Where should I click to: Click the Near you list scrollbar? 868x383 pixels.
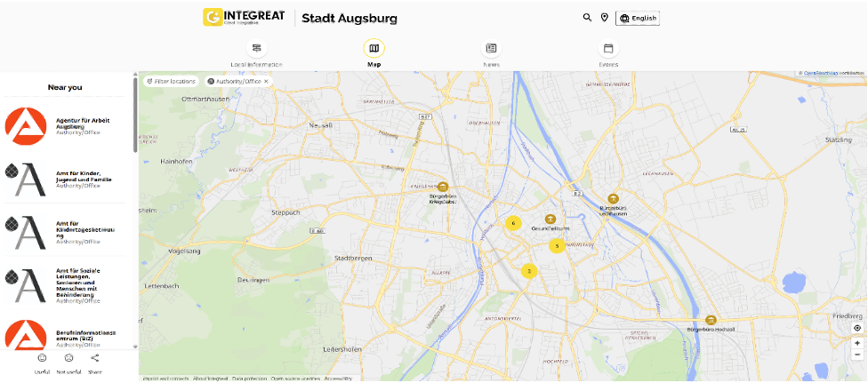pos(135,116)
